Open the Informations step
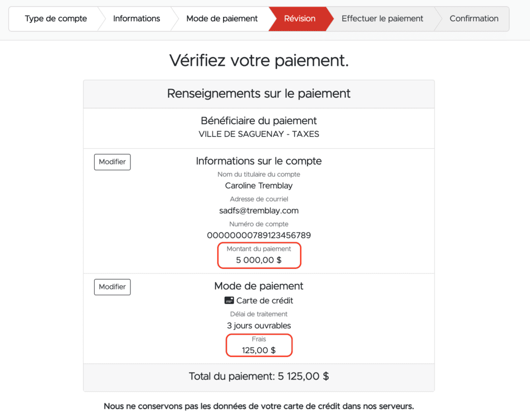This screenshot has height=420, width=530. (137, 19)
